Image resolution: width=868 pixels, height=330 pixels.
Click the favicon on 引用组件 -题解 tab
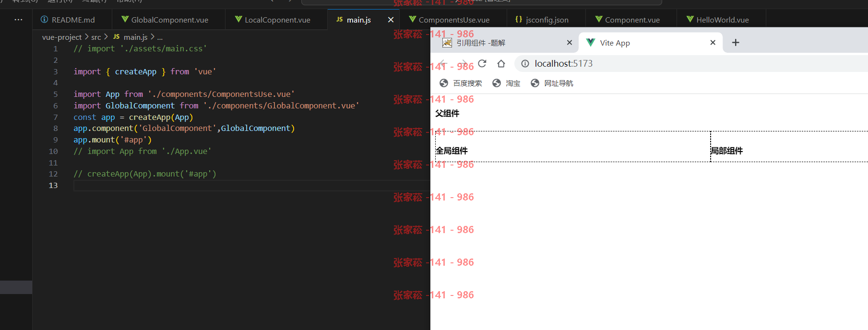(447, 43)
